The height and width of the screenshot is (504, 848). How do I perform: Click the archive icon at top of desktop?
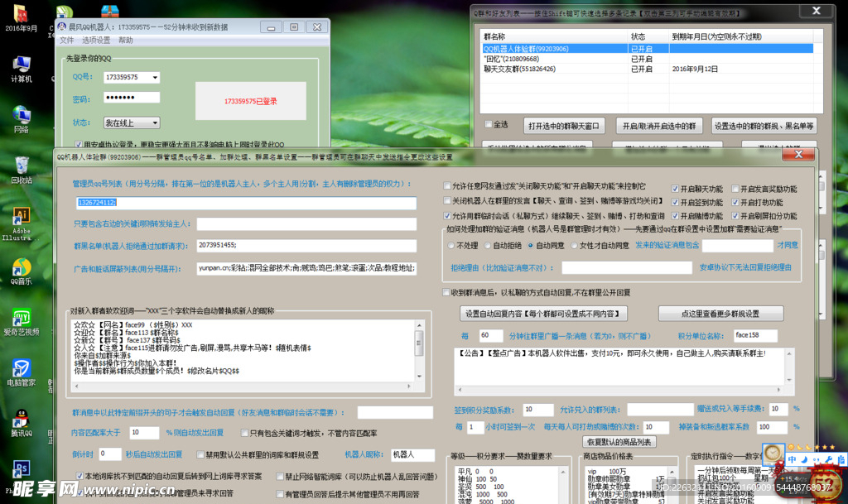point(110,11)
